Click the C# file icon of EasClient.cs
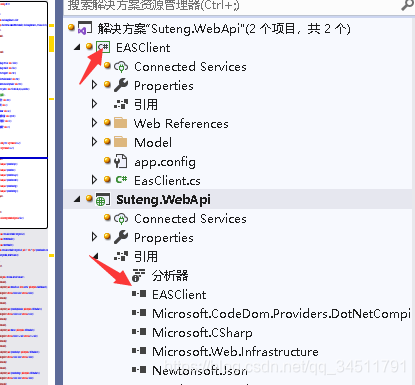The height and width of the screenshot is (385, 415). point(121,180)
